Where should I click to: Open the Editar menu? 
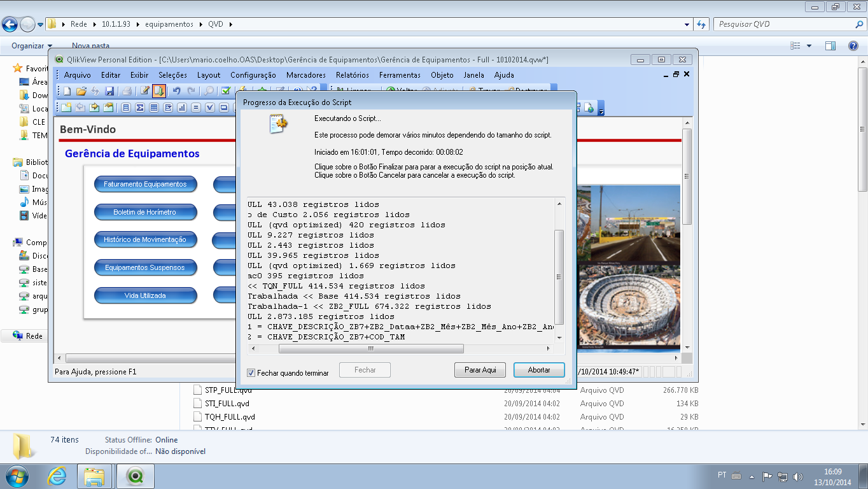pos(111,74)
